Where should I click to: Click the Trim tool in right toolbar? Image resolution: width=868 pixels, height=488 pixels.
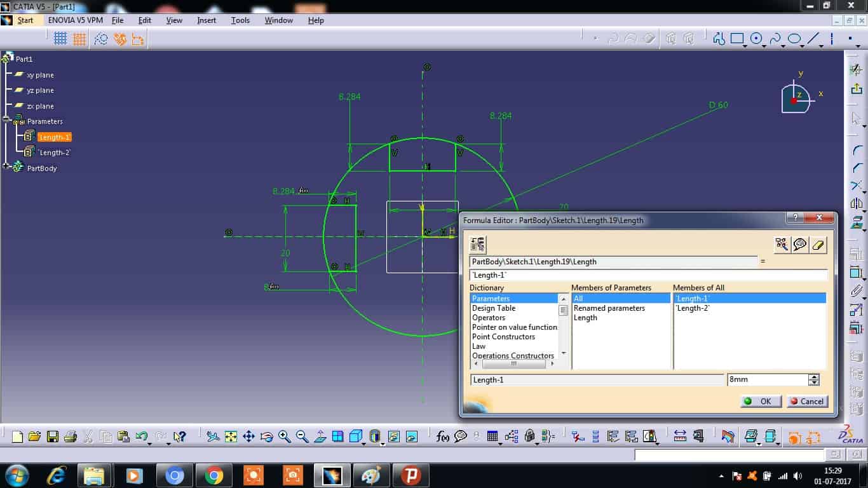tap(857, 186)
